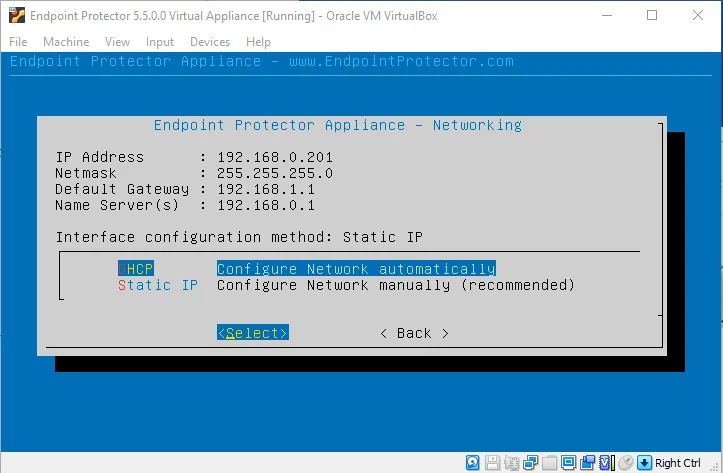Click the CPU virtualization status icon

pos(607,462)
